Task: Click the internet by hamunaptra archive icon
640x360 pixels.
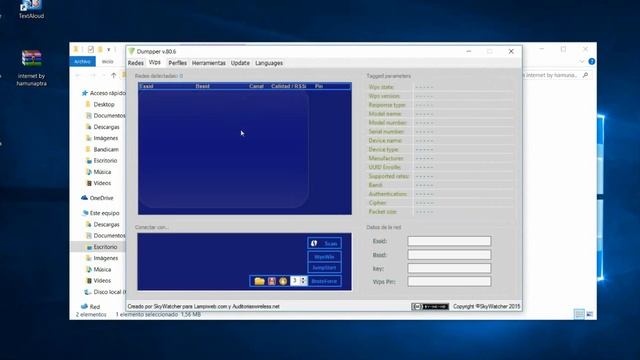Action: (31, 68)
